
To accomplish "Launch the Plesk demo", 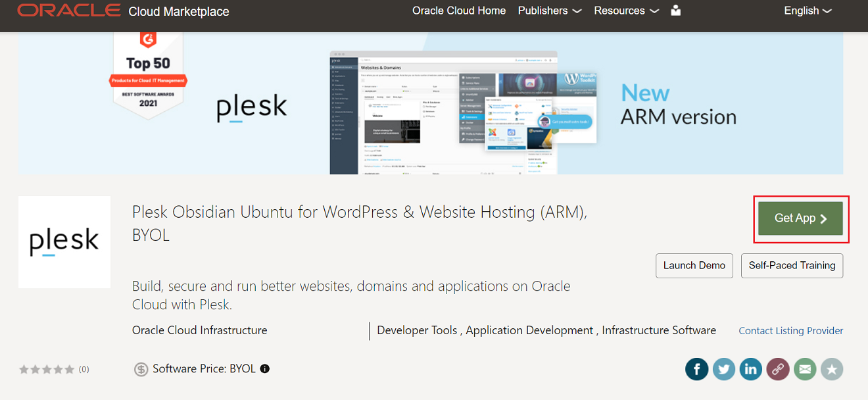I will 694,265.
